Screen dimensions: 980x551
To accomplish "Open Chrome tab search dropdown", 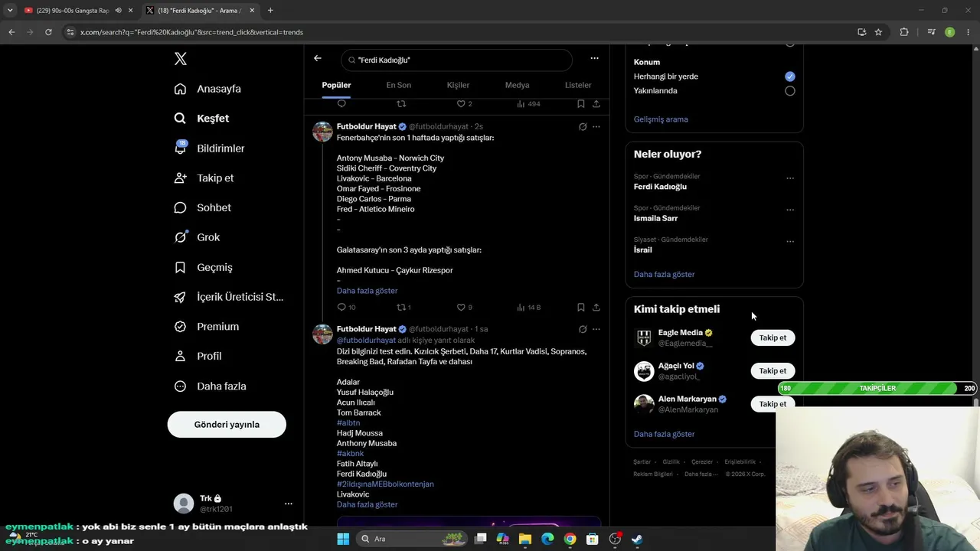I will (10, 11).
